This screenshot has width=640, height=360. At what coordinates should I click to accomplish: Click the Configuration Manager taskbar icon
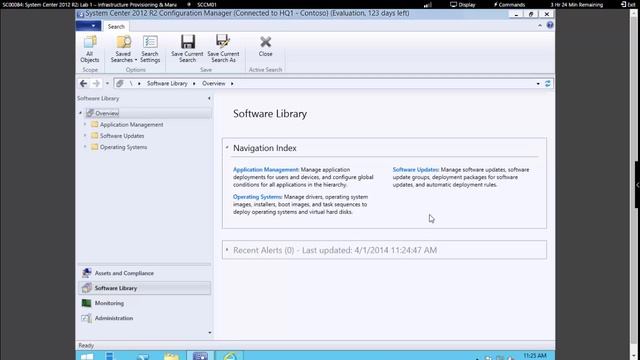click(200, 356)
